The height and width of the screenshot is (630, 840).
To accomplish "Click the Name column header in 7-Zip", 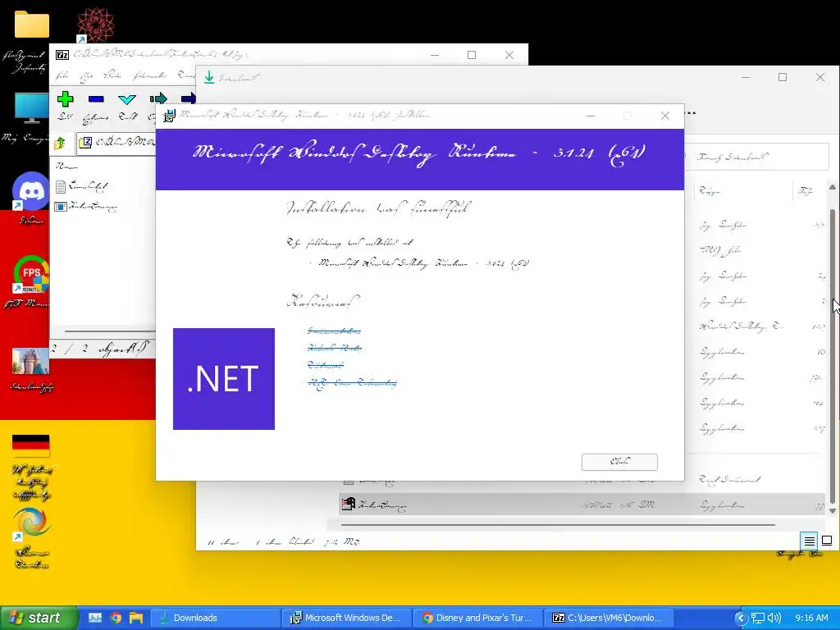I will [67, 166].
